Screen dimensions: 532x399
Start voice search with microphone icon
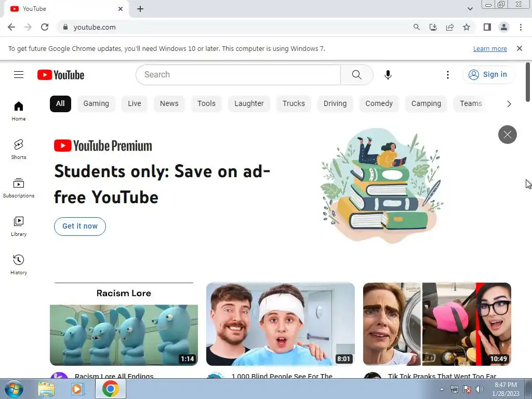[388, 75]
